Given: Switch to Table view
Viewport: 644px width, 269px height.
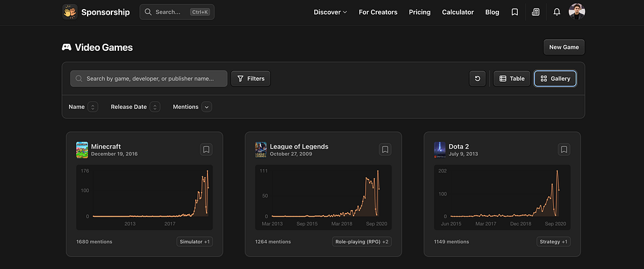Looking at the screenshot, I should (x=512, y=79).
